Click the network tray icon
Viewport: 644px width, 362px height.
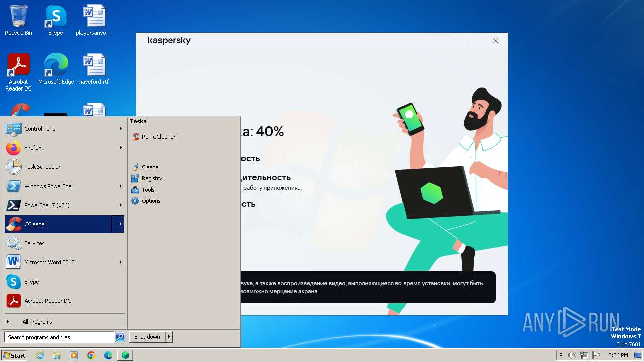click(x=584, y=355)
